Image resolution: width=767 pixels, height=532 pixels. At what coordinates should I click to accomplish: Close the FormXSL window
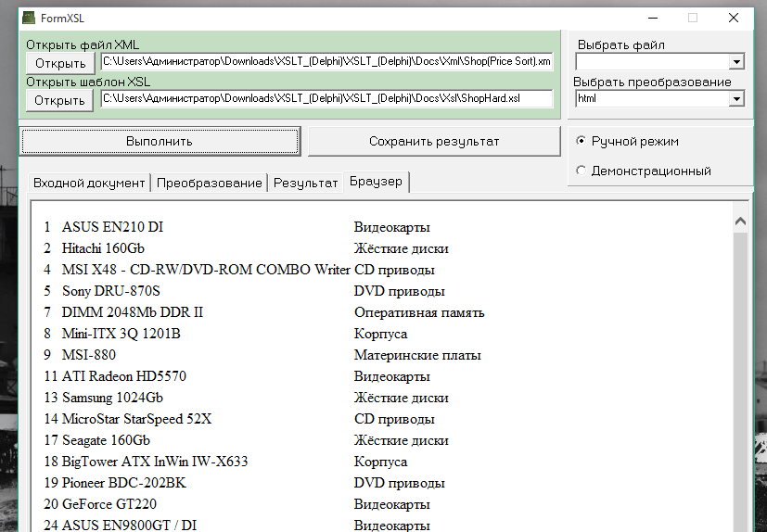pos(734,19)
